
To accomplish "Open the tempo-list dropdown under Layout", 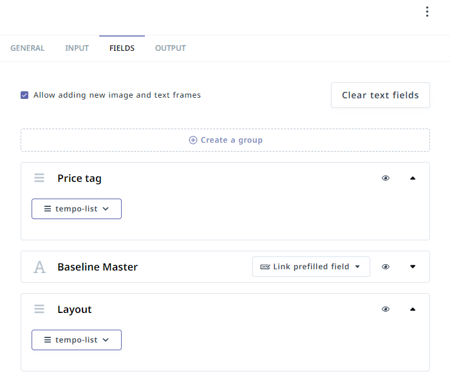I will pyautogui.click(x=76, y=340).
